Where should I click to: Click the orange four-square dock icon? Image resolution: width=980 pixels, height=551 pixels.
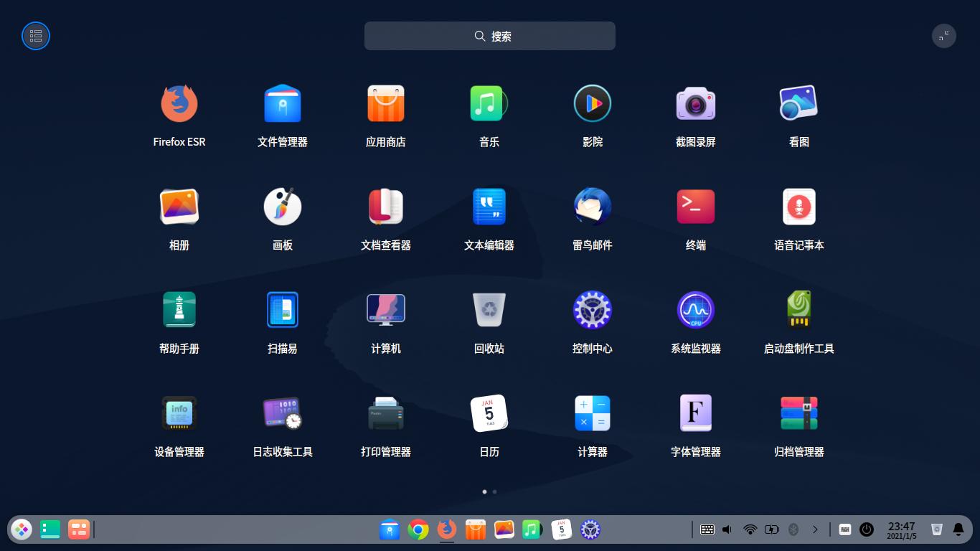click(x=78, y=529)
